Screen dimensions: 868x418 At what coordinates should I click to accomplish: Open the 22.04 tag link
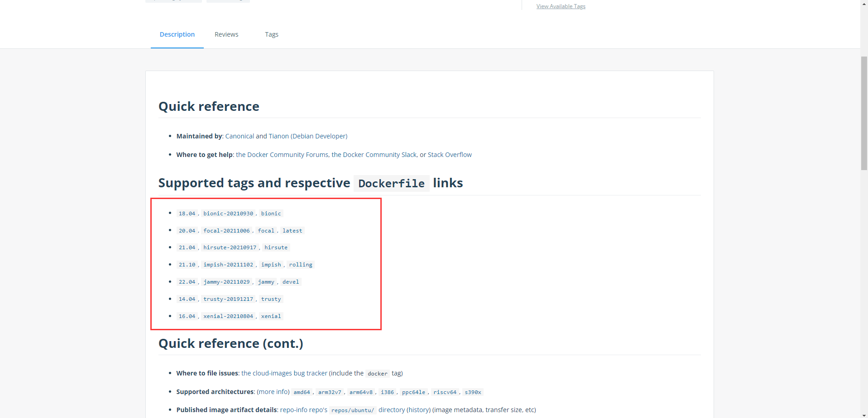pyautogui.click(x=187, y=282)
